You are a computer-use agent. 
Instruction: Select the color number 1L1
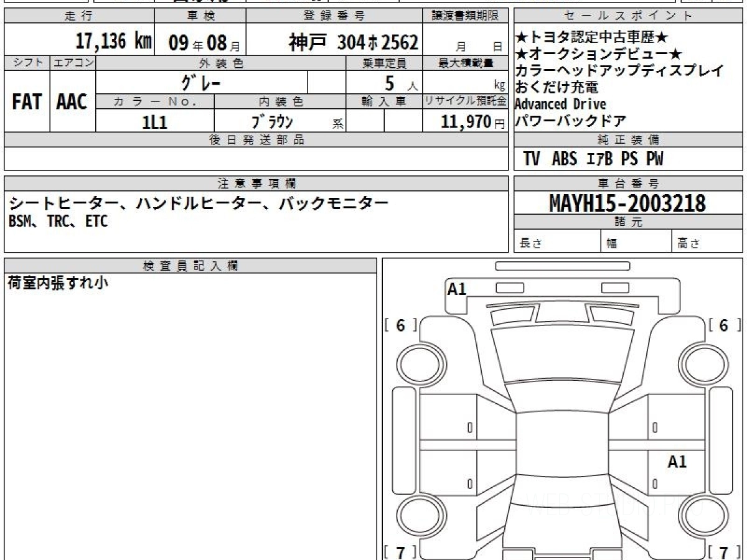[154, 122]
